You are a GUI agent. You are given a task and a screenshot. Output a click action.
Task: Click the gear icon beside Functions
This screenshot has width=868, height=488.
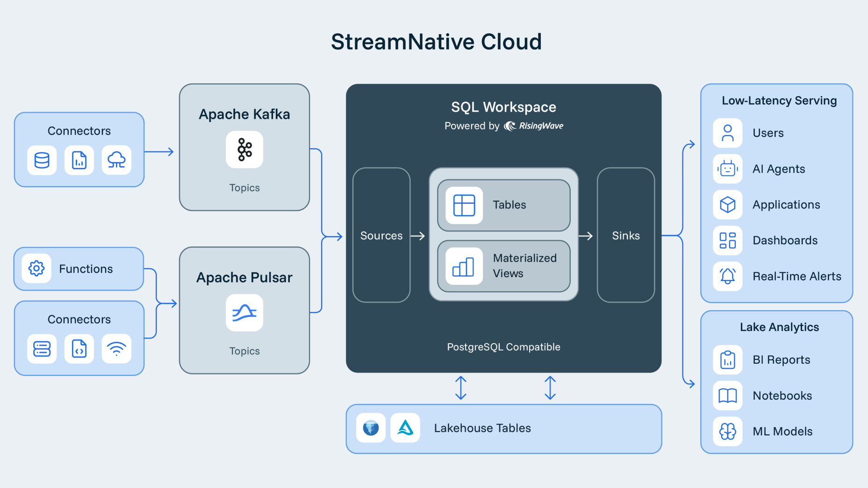pyautogui.click(x=36, y=268)
